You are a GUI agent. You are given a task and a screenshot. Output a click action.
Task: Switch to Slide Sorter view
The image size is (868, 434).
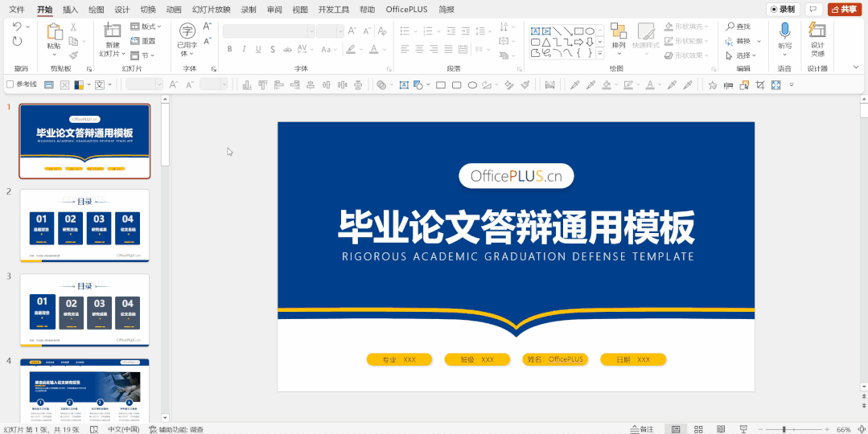tap(698, 429)
